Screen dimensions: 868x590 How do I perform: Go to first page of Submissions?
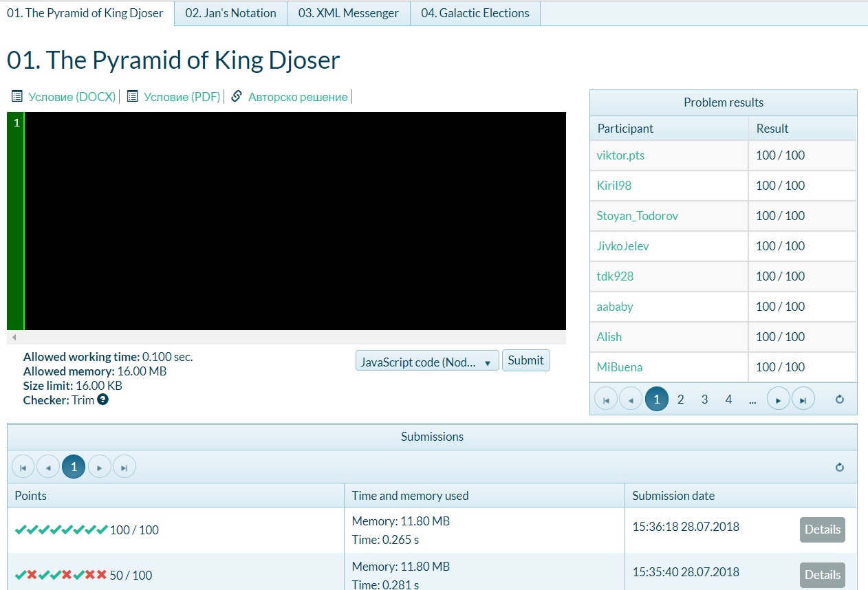tap(23, 467)
